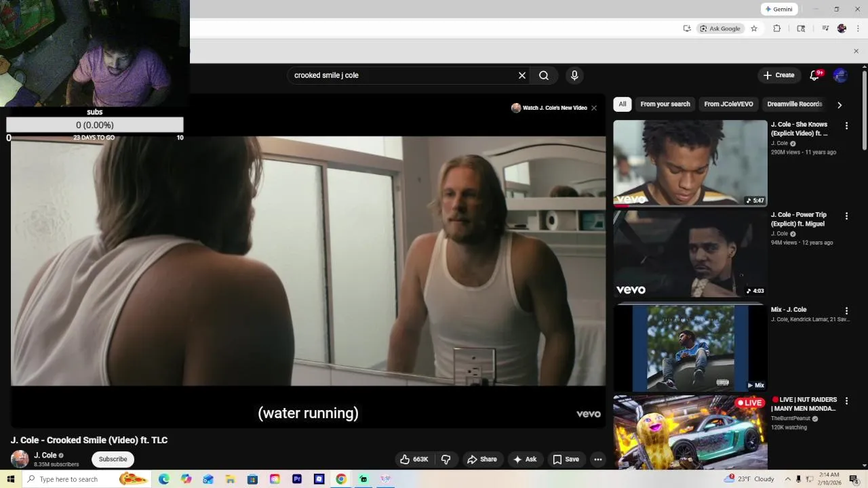Click the Ask Google lens button
This screenshot has height=488, width=868.
(x=720, y=28)
